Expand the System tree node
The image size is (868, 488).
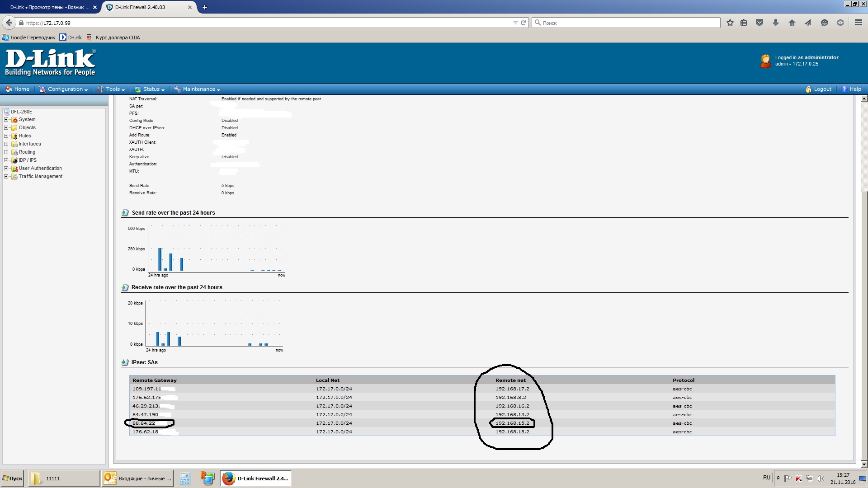pos(6,120)
